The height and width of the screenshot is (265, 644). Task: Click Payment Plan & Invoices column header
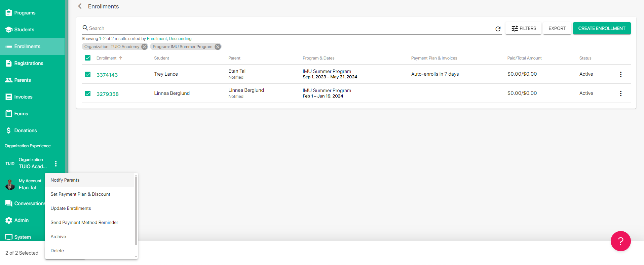pyautogui.click(x=434, y=58)
